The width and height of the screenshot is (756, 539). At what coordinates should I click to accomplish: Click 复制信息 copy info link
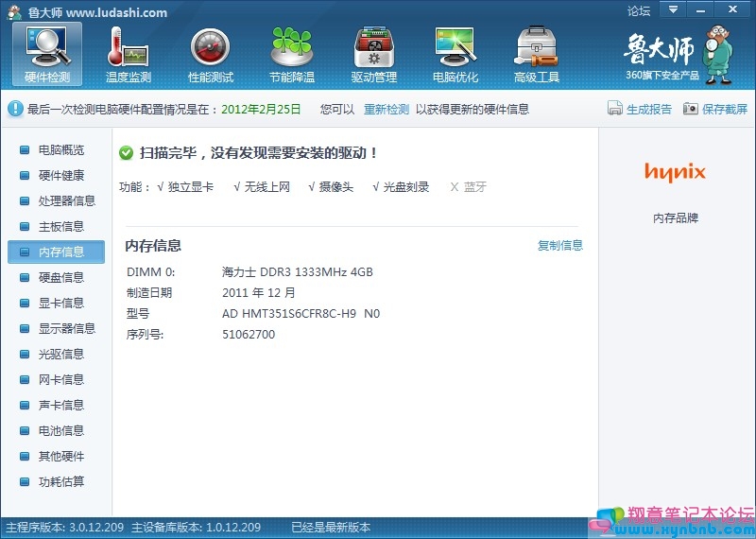[x=560, y=246]
